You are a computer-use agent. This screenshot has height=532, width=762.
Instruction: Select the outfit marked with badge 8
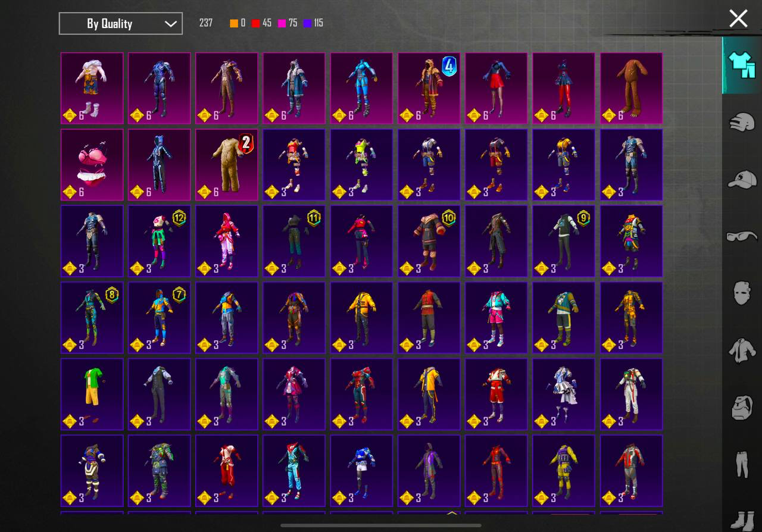click(x=92, y=317)
